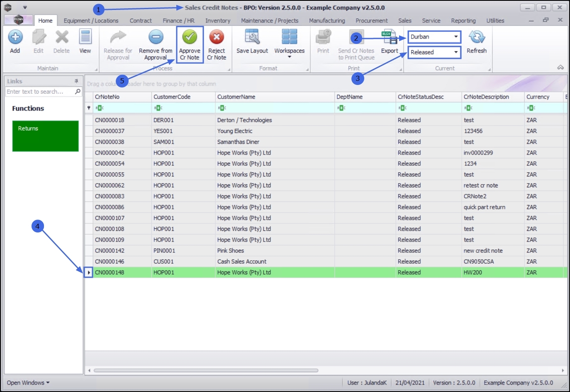
Task: Open the Reporting tab
Action: (x=463, y=21)
